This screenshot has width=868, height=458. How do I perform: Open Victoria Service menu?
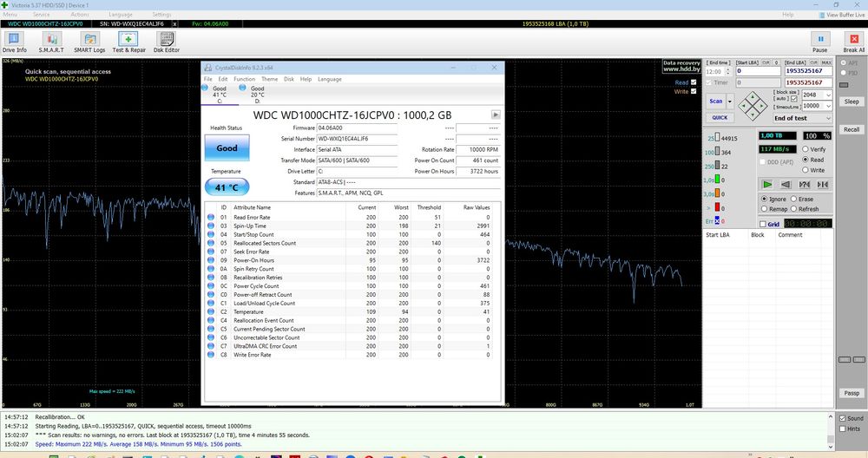41,15
